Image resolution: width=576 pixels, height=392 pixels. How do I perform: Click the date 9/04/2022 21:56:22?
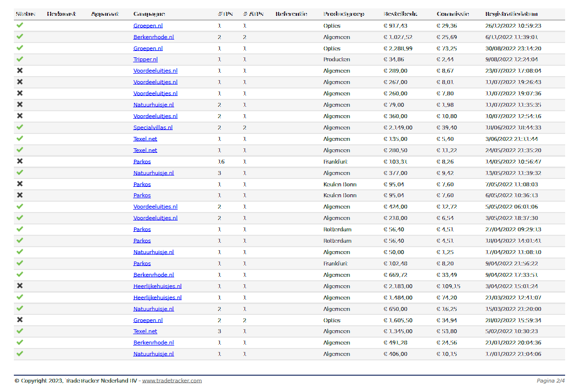(511, 263)
